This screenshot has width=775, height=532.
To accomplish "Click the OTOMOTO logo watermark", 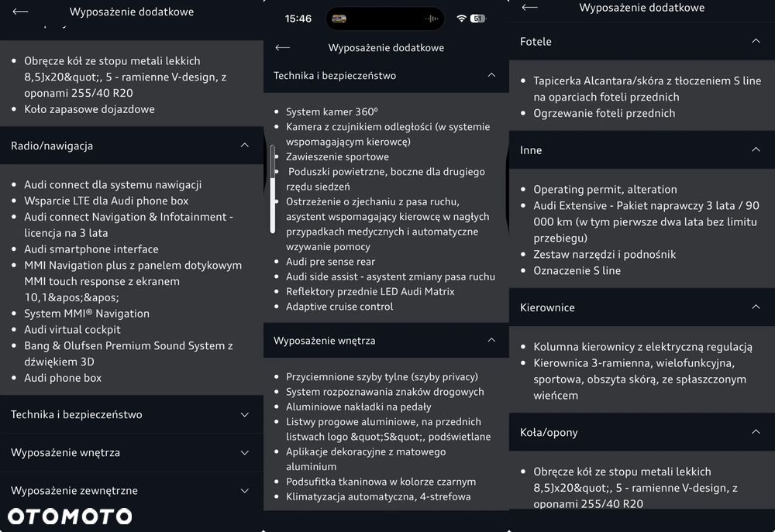I will point(70,517).
